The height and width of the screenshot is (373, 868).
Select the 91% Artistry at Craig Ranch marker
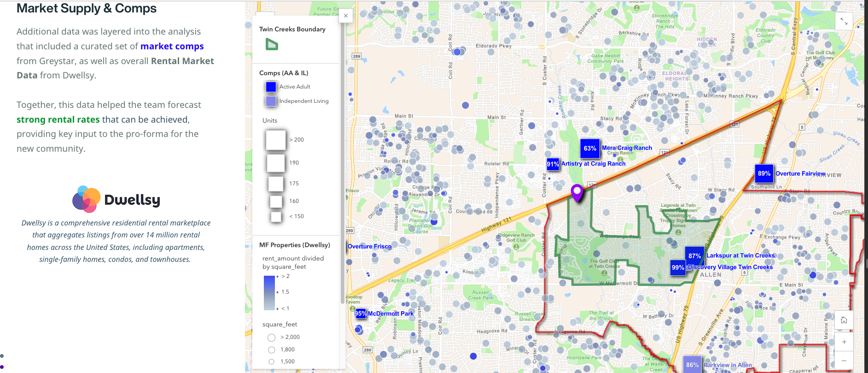553,164
